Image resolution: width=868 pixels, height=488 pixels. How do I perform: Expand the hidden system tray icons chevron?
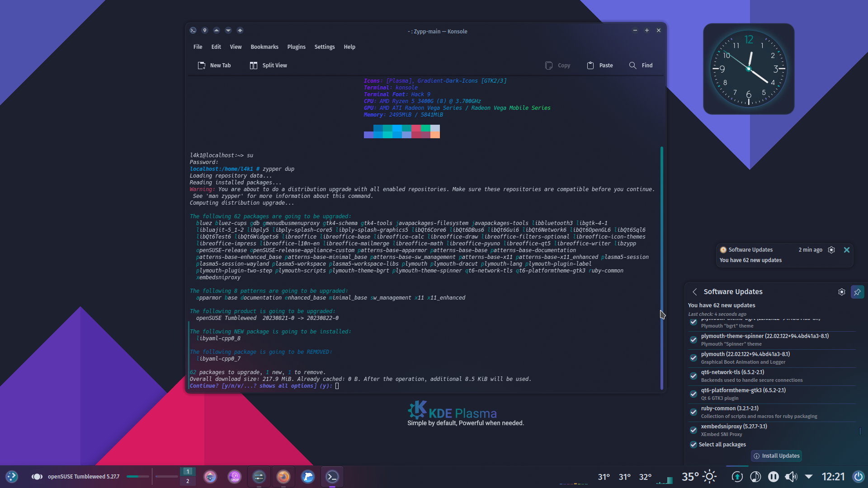pyautogui.click(x=809, y=476)
